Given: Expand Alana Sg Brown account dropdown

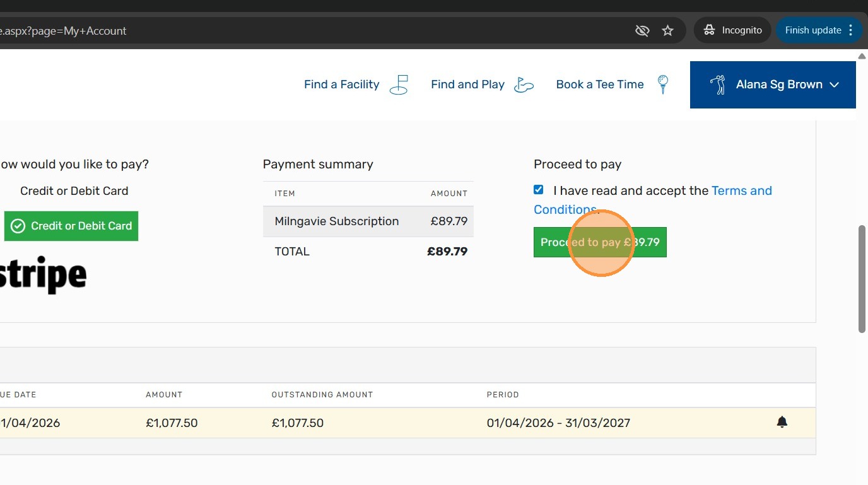Looking at the screenshot, I should tap(834, 85).
